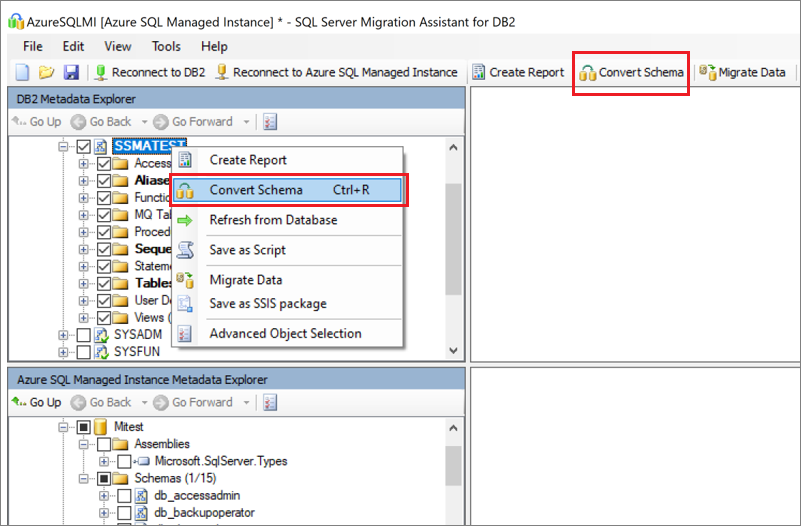Click DB2 explorer scrollbar up arrow
This screenshot has width=801, height=526.
click(x=453, y=148)
